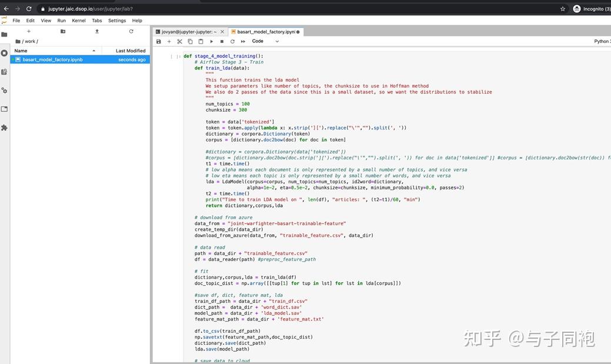Click the line 'chunksize = 300'
611x364 pixels.
(x=226, y=110)
